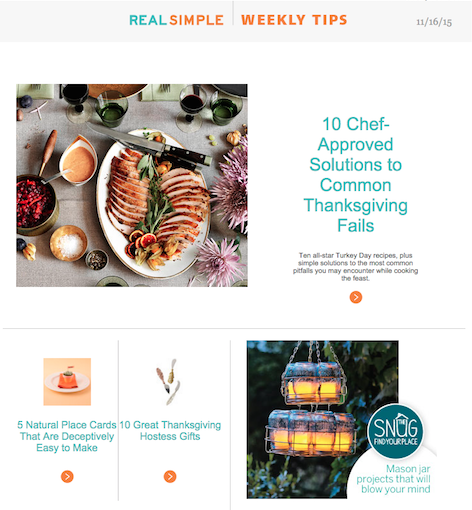
Task: Open 10 Great Thanksgiving Hostess Gifts link
Action: [170, 430]
